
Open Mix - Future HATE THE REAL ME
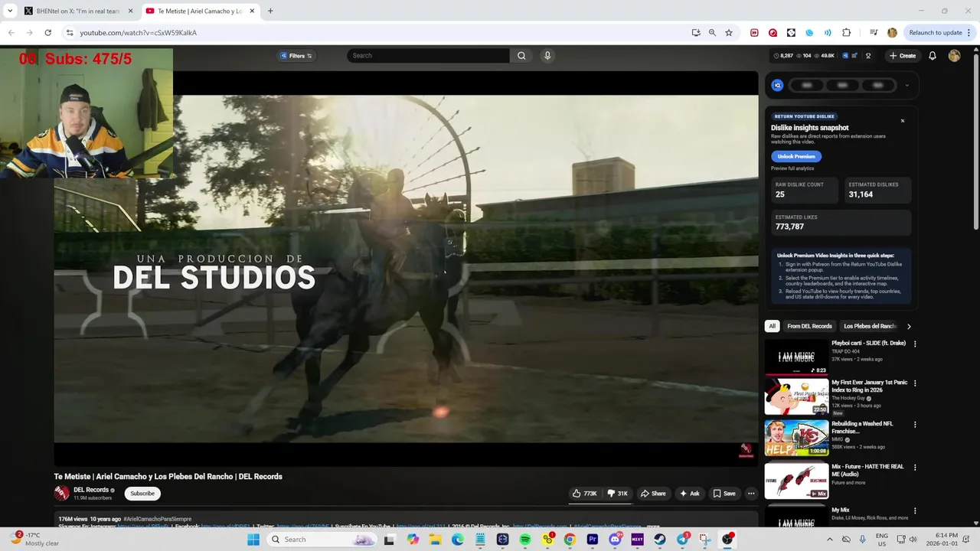coord(867,470)
